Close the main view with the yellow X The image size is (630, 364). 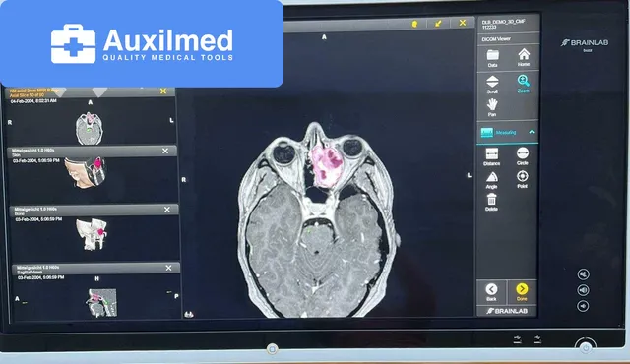[x=463, y=23]
